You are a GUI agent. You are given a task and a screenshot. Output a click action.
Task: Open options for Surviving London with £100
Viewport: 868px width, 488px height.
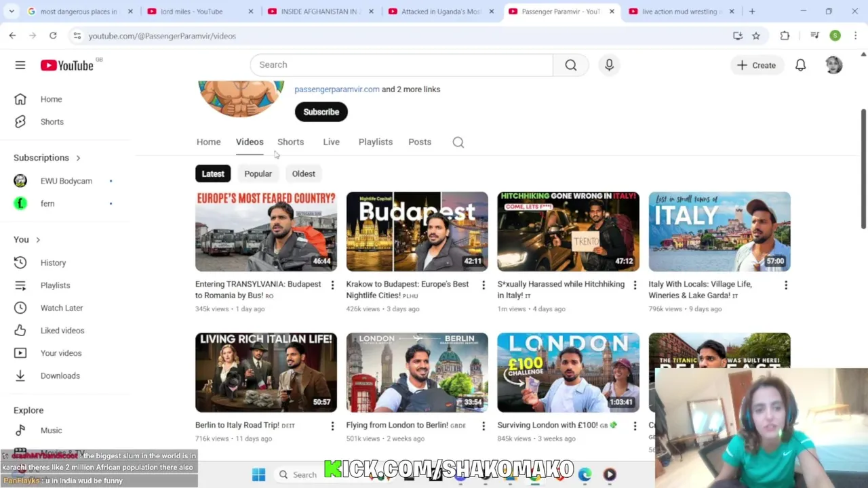[x=635, y=426]
